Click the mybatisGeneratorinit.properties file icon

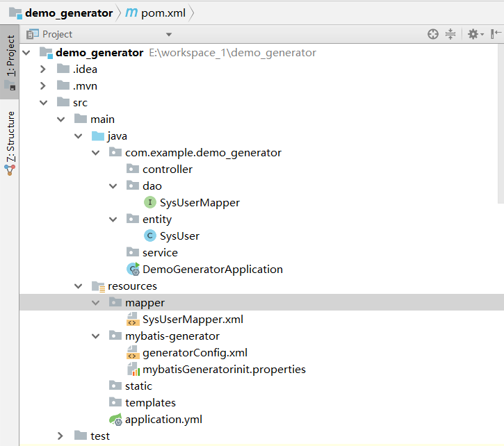(133, 370)
